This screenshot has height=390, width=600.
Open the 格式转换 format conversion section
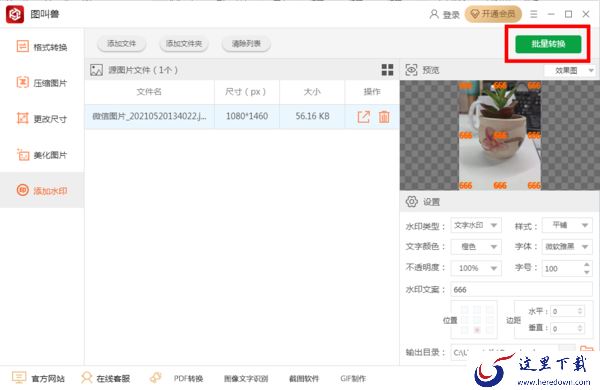(x=42, y=47)
